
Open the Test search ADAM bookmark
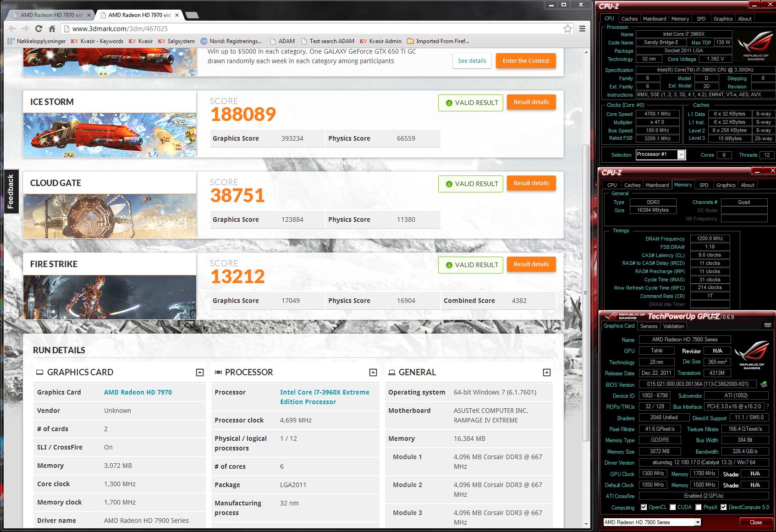[328, 41]
